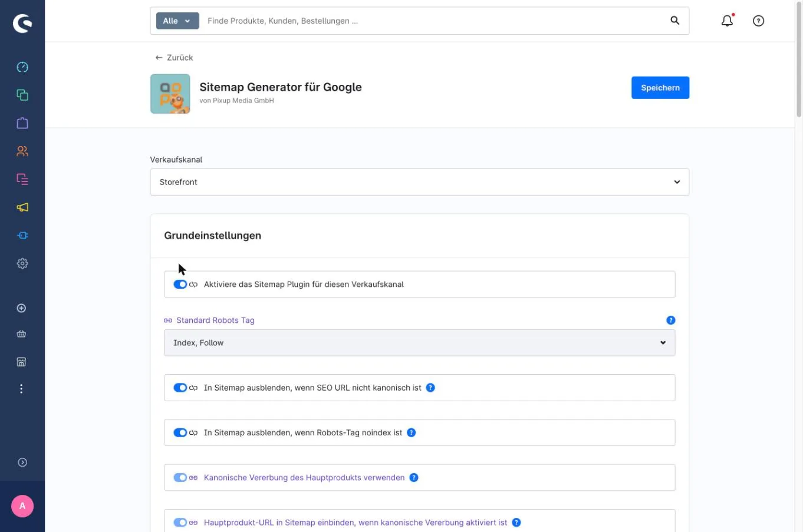Click the 'Grundeinstellungen' heading

tap(213, 236)
